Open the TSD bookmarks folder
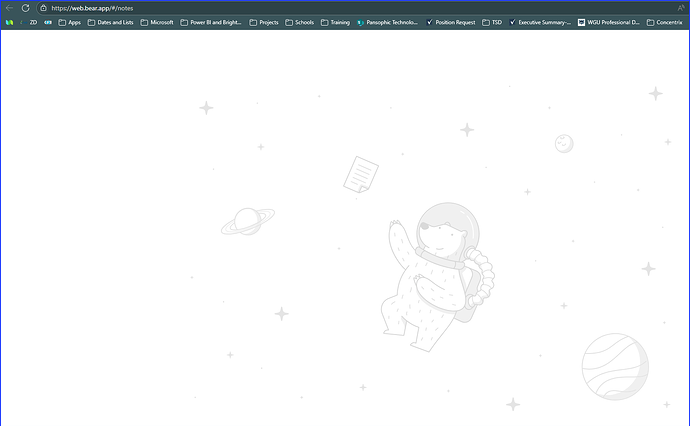 492,22
